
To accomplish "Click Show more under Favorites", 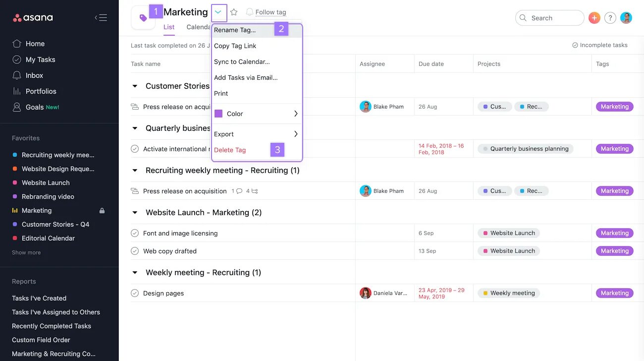I will (26, 252).
